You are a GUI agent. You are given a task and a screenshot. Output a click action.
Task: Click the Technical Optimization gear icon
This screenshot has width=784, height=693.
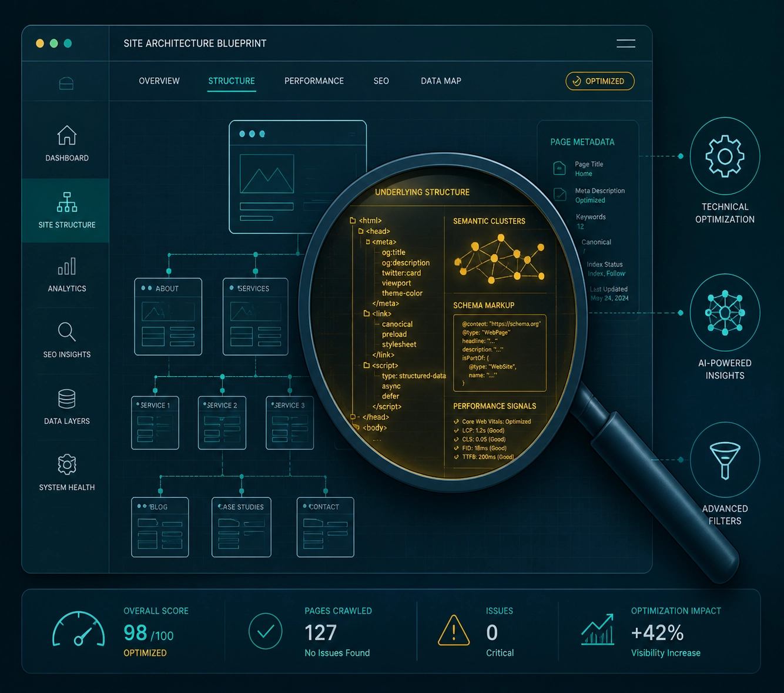(725, 156)
